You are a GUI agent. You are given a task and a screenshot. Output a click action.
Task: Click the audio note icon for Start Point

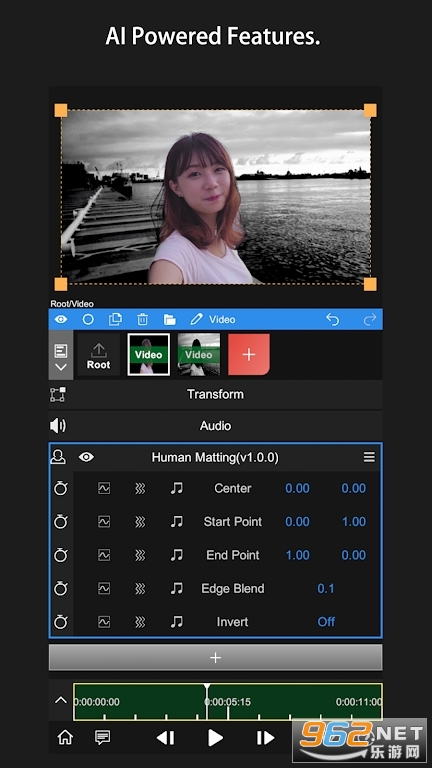tap(177, 522)
